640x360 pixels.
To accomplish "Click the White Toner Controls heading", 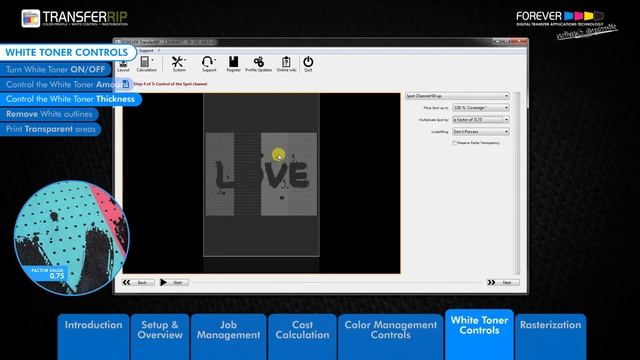I will (x=67, y=52).
